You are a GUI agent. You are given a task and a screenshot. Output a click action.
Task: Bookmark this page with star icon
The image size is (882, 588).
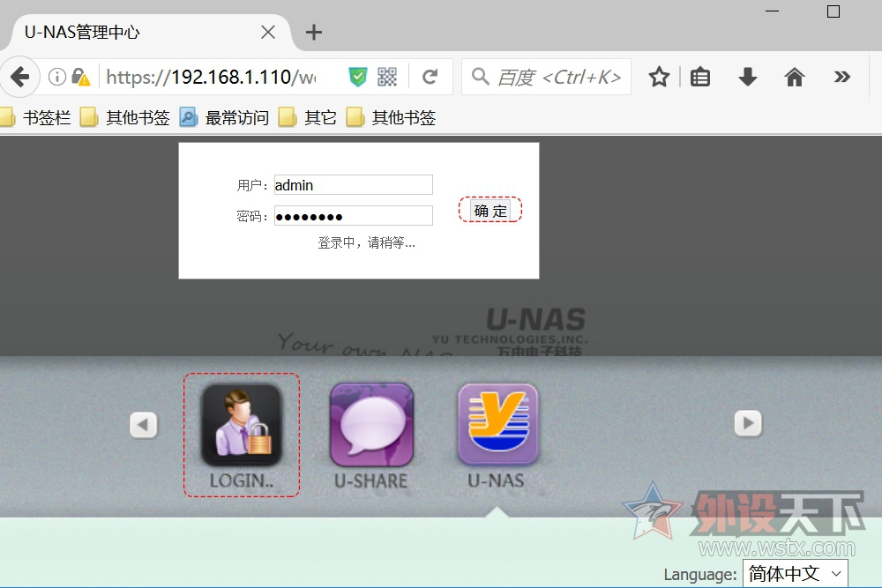659,77
